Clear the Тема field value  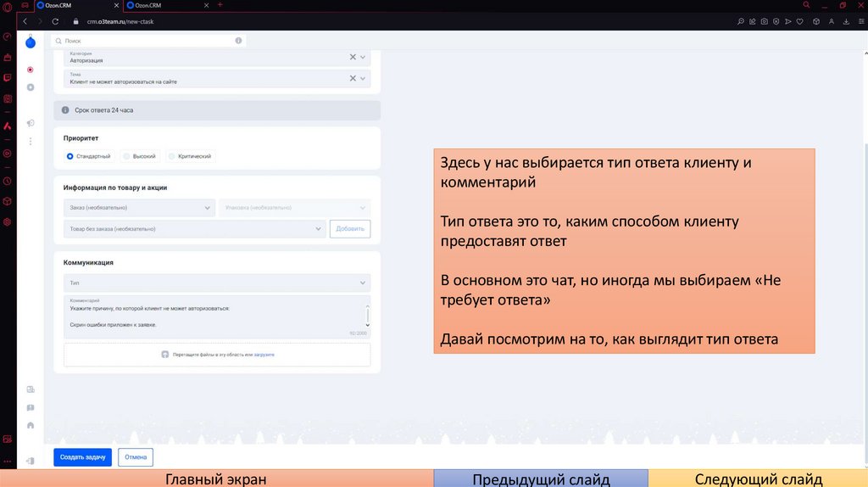353,78
